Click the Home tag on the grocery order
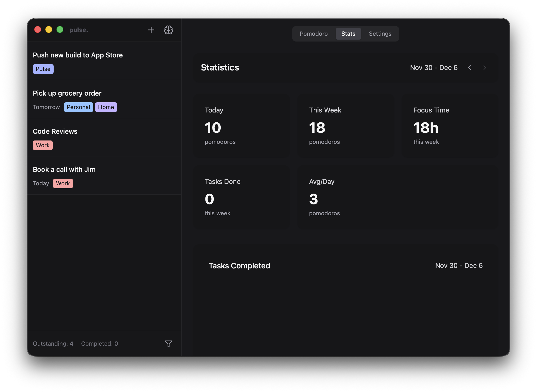Image resolution: width=537 pixels, height=392 pixels. coord(106,107)
